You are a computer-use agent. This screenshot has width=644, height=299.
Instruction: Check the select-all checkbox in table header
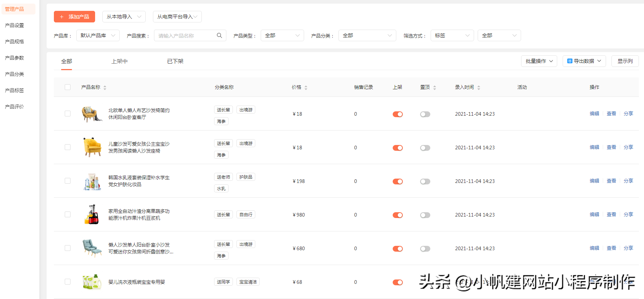(68, 87)
